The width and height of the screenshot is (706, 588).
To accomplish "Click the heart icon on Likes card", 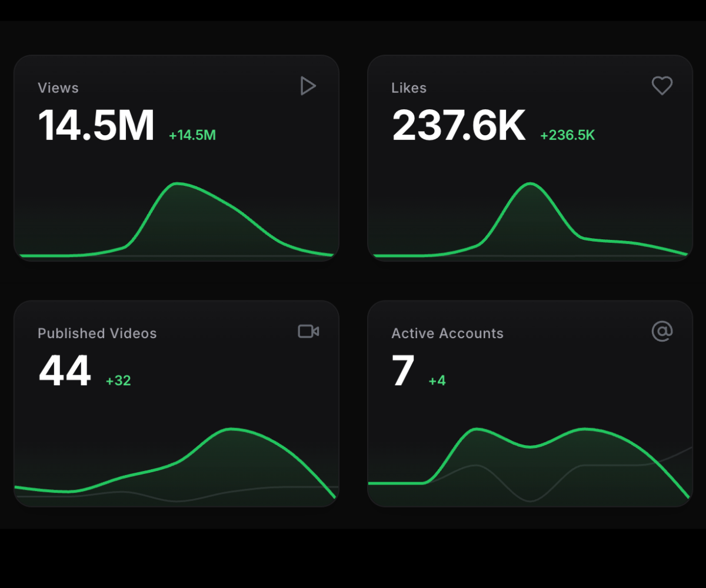I will click(x=662, y=86).
